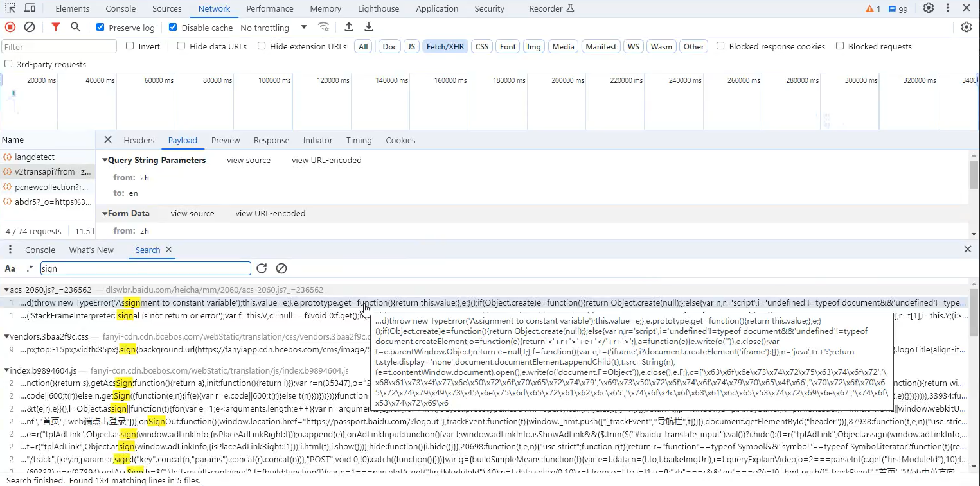
Task: Close the bottom drawer
Action: tap(968, 250)
